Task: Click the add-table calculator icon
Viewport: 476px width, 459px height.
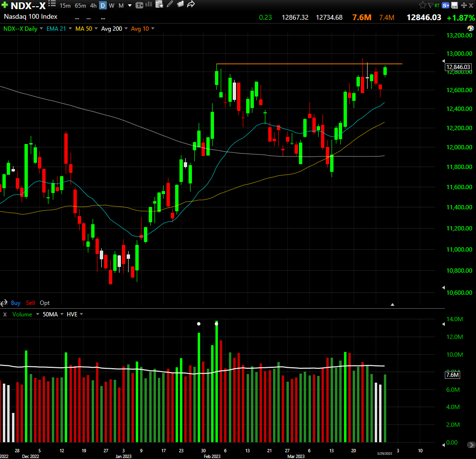Action: coord(159,4)
